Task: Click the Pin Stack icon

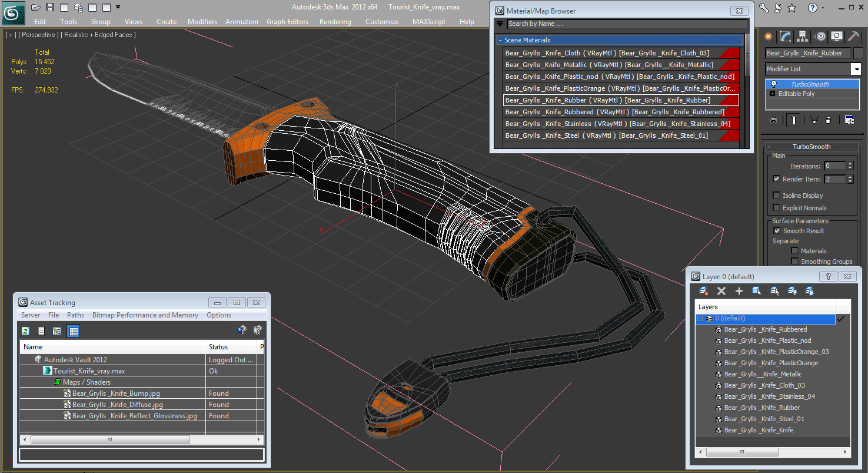Action: 773,120
